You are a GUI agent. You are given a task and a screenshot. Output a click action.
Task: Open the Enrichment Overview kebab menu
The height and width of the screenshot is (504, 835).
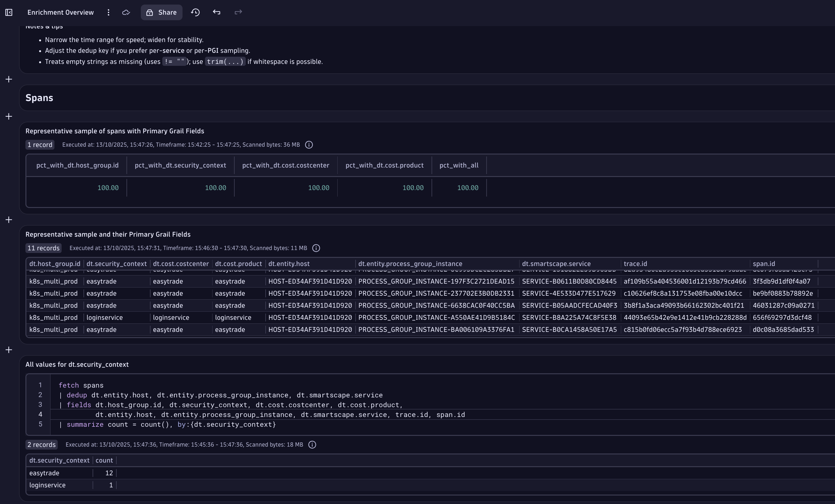coord(109,12)
